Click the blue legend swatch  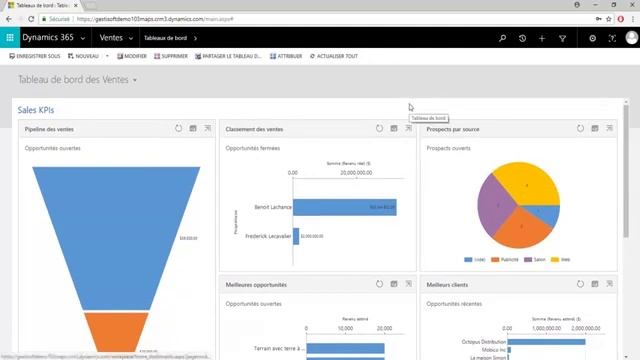click(x=468, y=260)
